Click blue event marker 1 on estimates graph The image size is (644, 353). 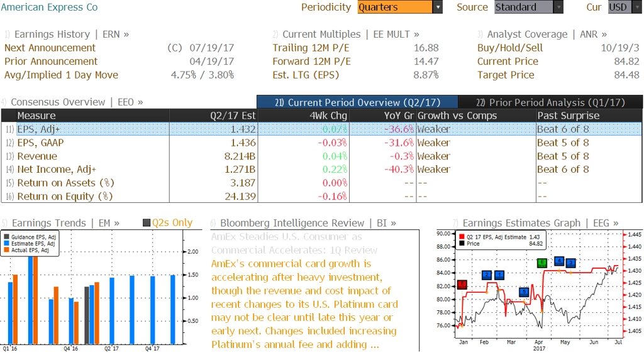click(x=499, y=274)
